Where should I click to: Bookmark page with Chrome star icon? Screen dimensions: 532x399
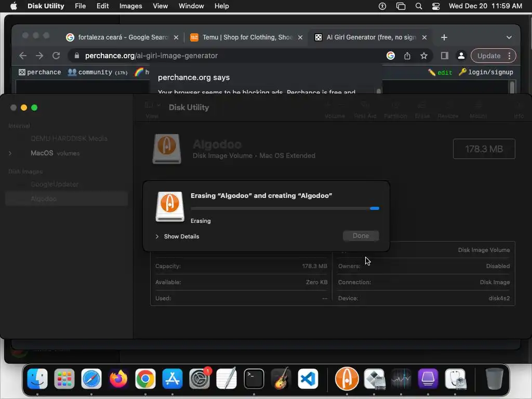tap(424, 56)
